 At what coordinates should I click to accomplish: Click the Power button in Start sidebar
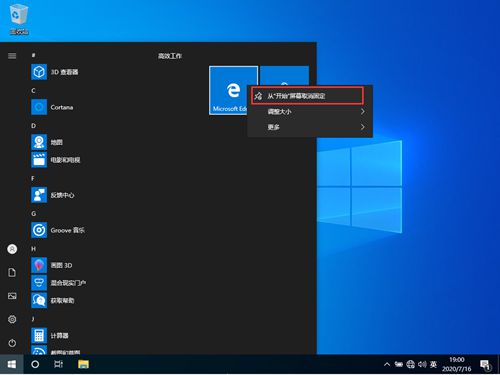point(12,343)
